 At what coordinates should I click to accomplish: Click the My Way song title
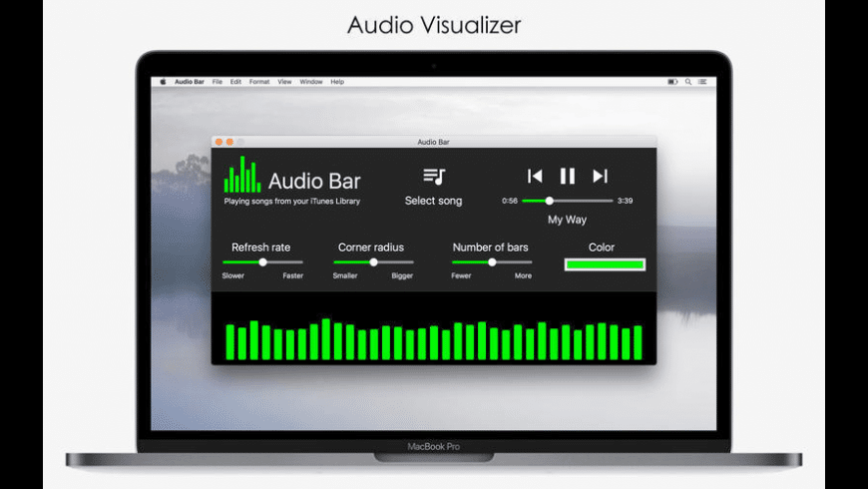tap(567, 220)
